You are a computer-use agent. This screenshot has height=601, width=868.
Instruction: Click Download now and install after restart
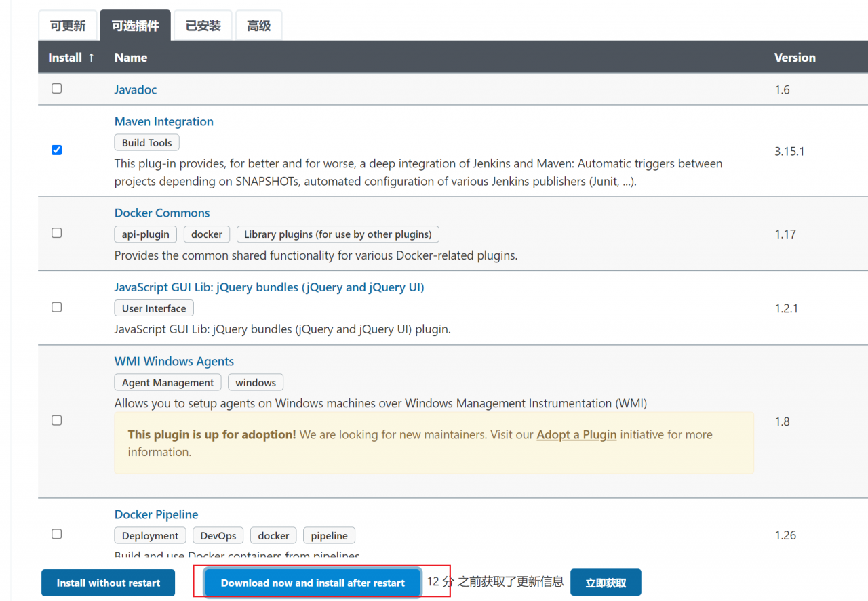[x=313, y=583]
